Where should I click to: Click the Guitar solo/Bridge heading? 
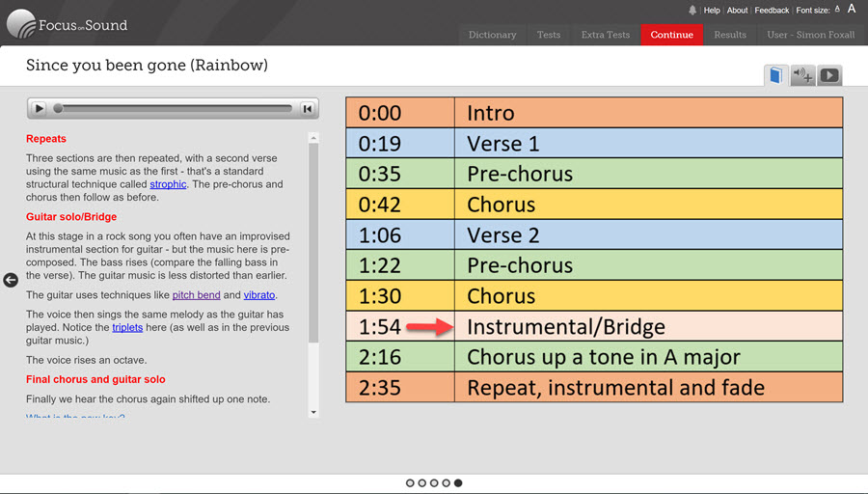71,216
